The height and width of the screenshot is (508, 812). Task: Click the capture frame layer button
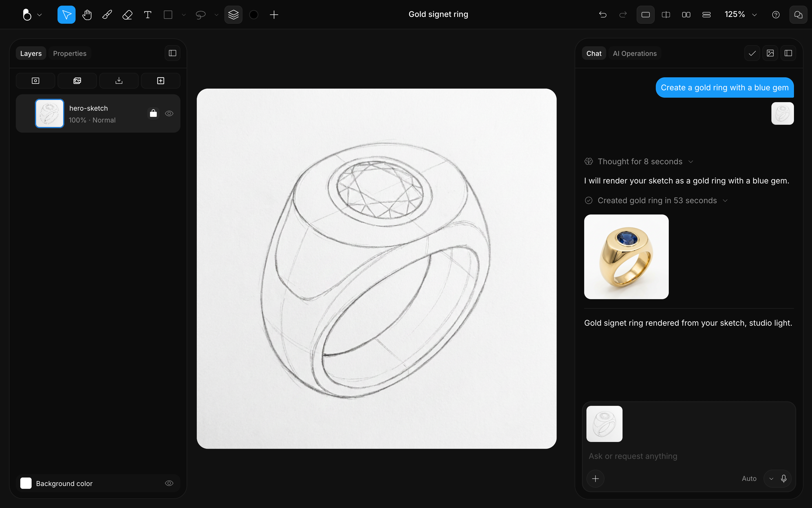[x=36, y=81]
